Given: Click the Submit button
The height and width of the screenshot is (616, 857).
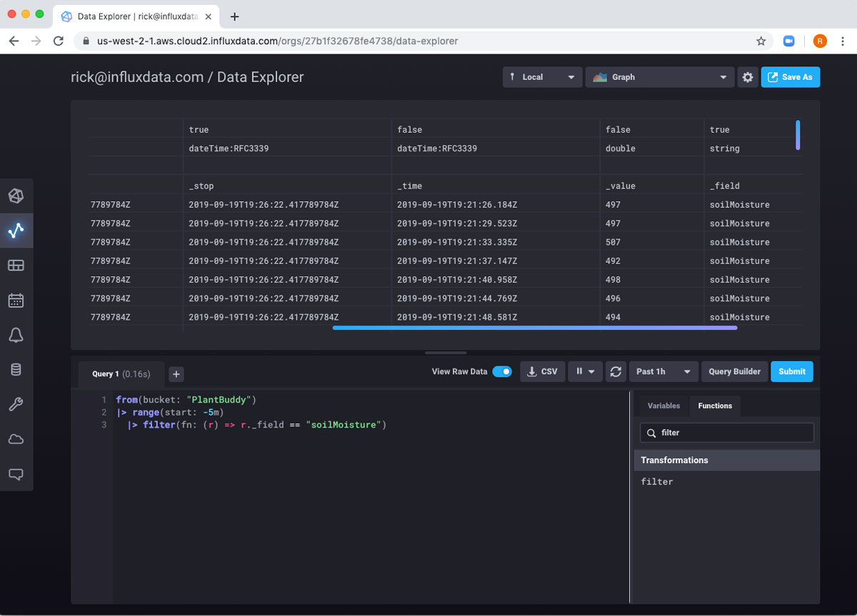Looking at the screenshot, I should [791, 371].
